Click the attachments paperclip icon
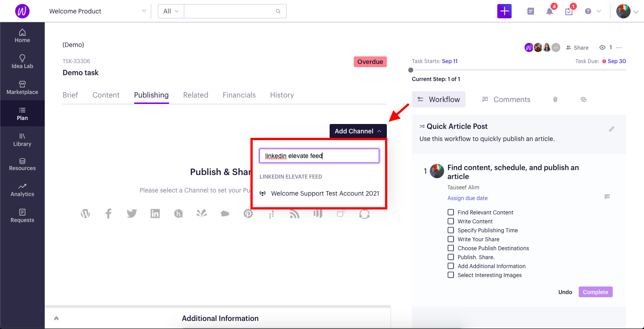Screen dimensions: 644x329 click(x=555, y=99)
